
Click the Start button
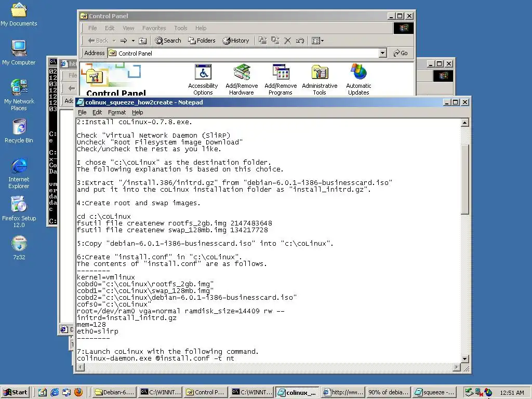15,392
